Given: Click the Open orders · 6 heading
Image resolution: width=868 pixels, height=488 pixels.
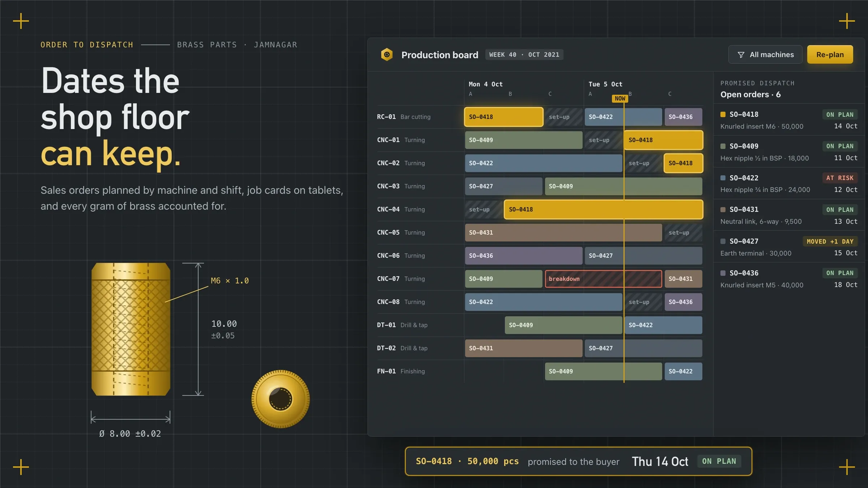Looking at the screenshot, I should point(750,94).
